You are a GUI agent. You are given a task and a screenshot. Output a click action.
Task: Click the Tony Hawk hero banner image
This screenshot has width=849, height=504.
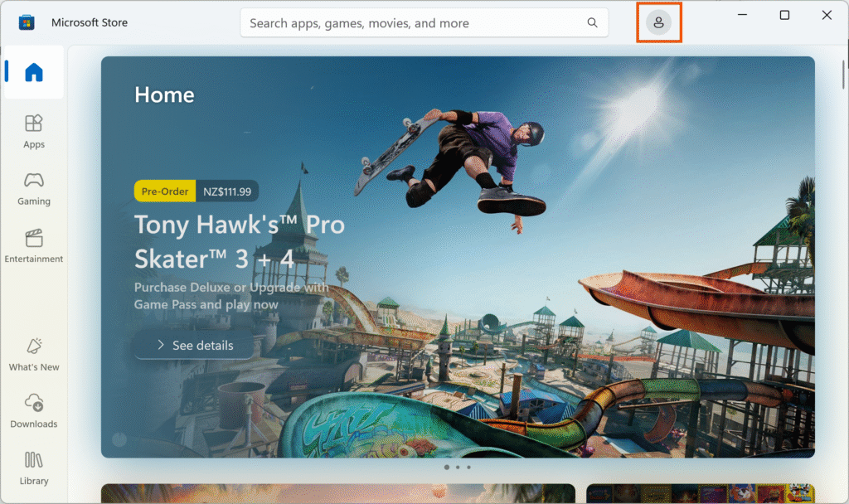[458, 257]
